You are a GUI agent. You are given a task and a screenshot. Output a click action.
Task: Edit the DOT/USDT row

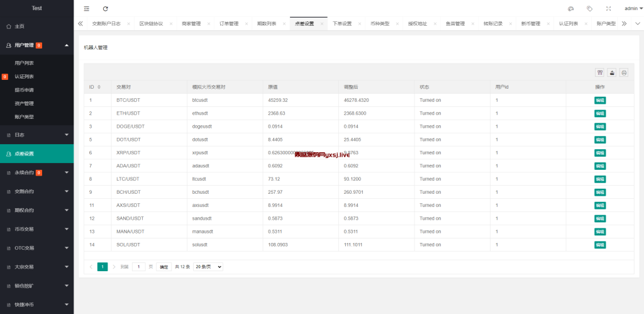(600, 140)
